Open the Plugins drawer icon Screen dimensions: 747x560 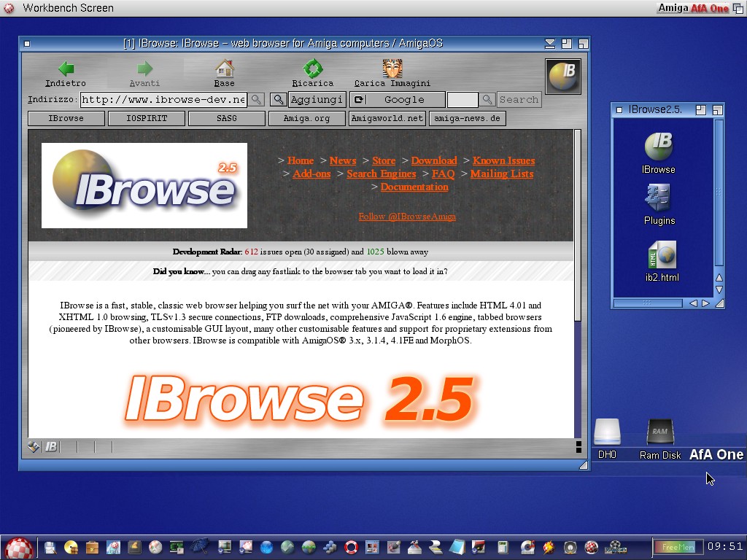click(x=659, y=198)
